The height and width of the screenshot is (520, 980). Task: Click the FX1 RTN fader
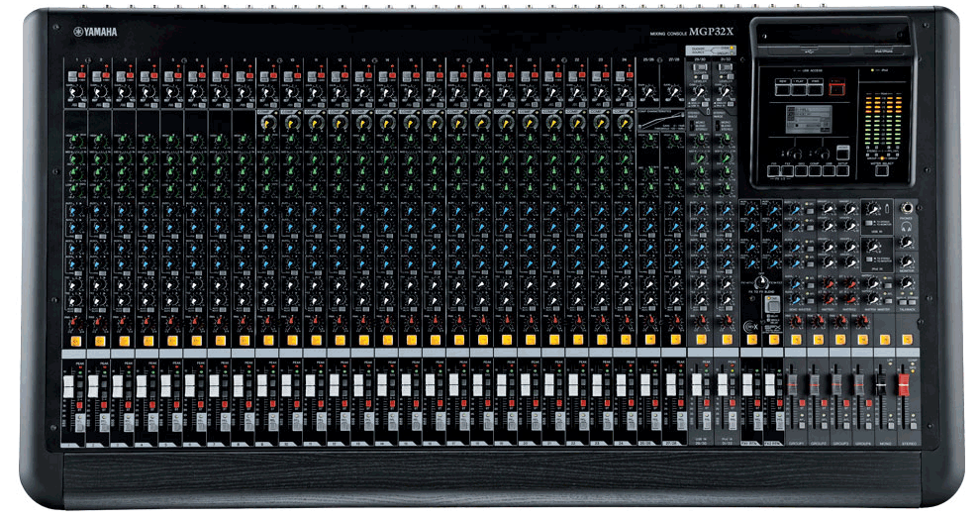[x=746, y=384]
